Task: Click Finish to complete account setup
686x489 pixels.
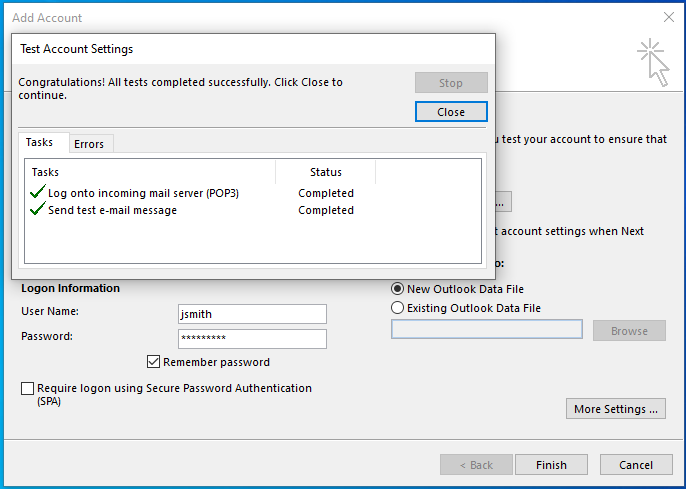Action: point(551,465)
